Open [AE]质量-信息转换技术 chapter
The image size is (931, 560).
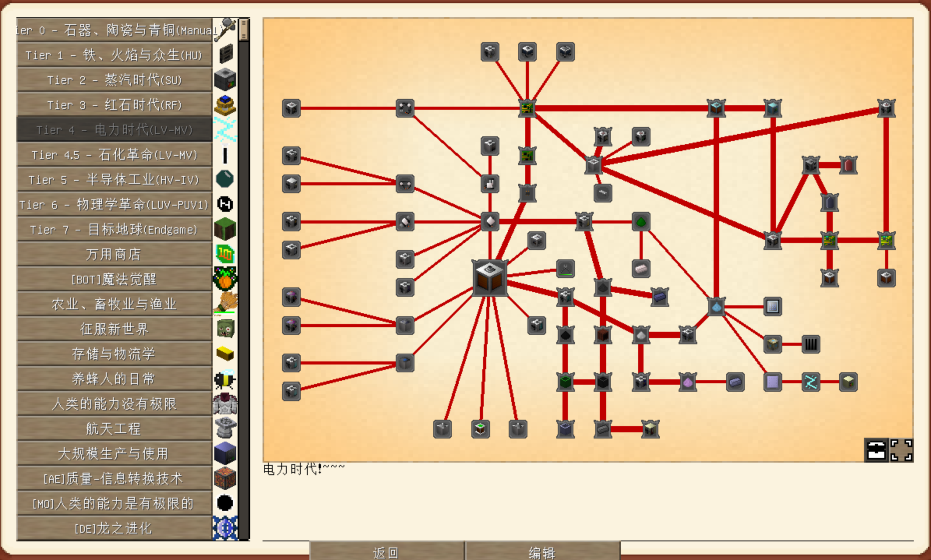tap(114, 479)
